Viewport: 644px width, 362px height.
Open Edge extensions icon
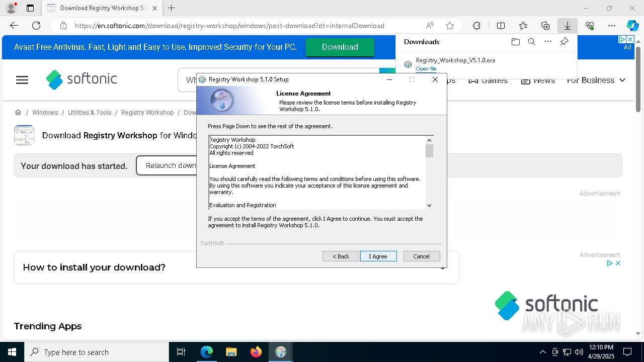tap(476, 26)
